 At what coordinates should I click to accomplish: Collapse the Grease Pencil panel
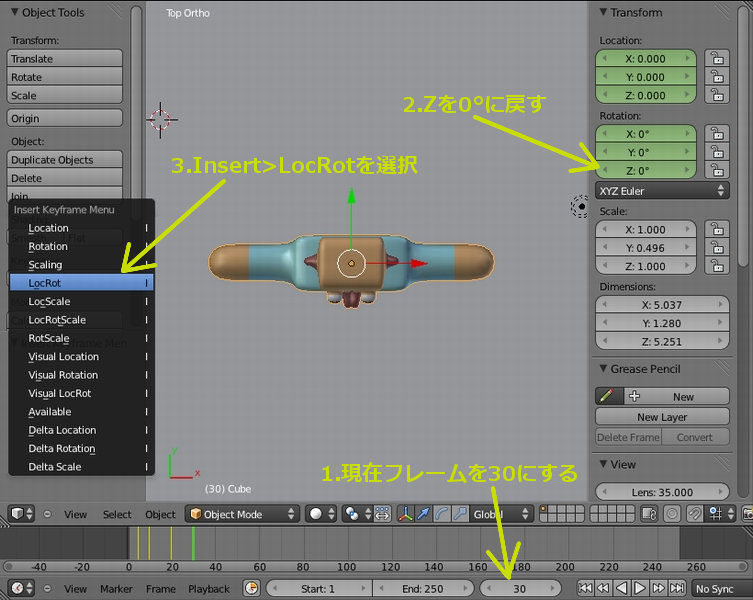(603, 368)
